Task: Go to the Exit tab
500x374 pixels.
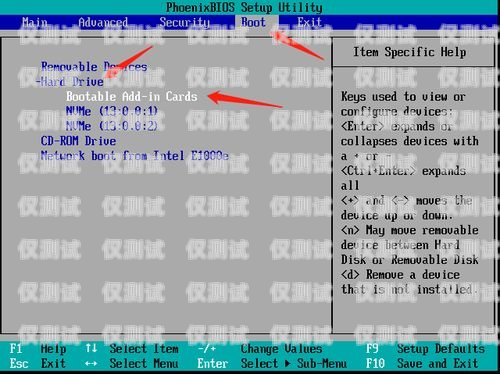Action: [309, 22]
